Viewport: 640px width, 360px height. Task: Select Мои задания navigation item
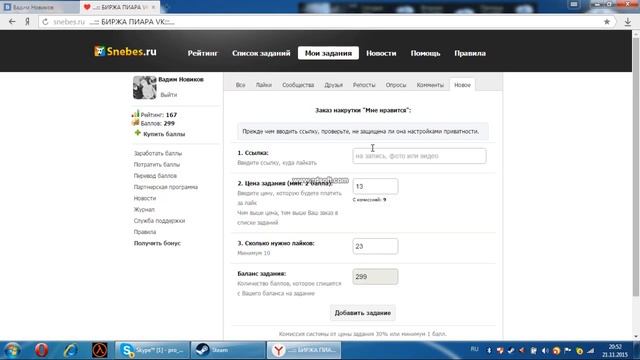328,53
